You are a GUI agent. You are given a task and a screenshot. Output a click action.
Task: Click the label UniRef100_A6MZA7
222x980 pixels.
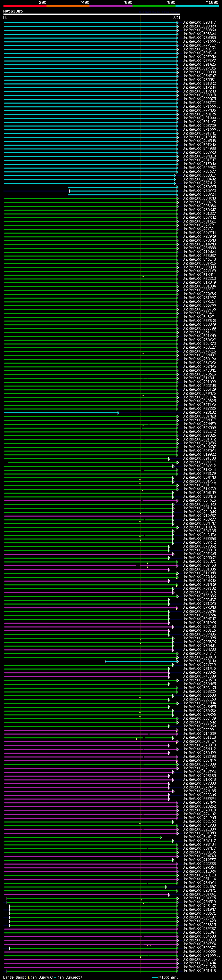click(199, 76)
